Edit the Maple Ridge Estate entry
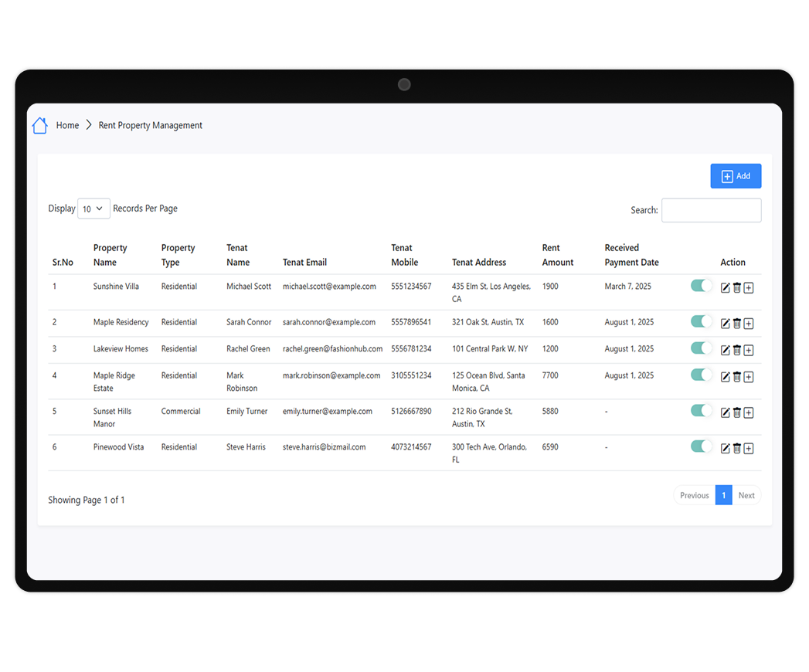Image resolution: width=809 pixels, height=672 pixels. pos(725,377)
